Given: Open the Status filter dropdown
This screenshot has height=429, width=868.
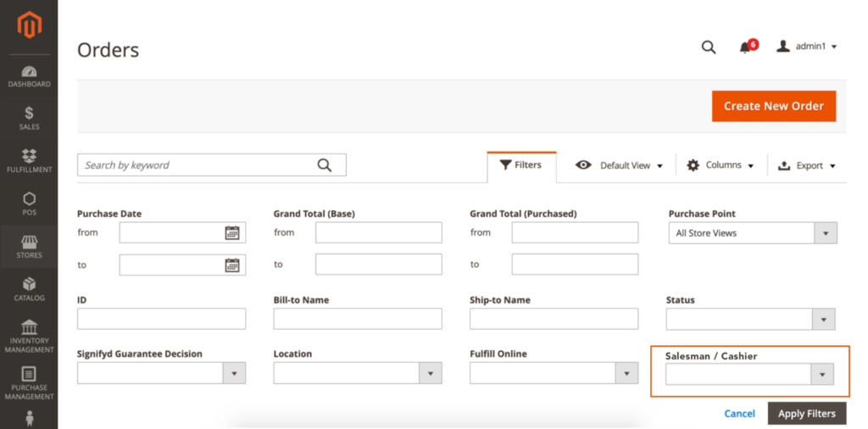Looking at the screenshot, I should [x=750, y=320].
